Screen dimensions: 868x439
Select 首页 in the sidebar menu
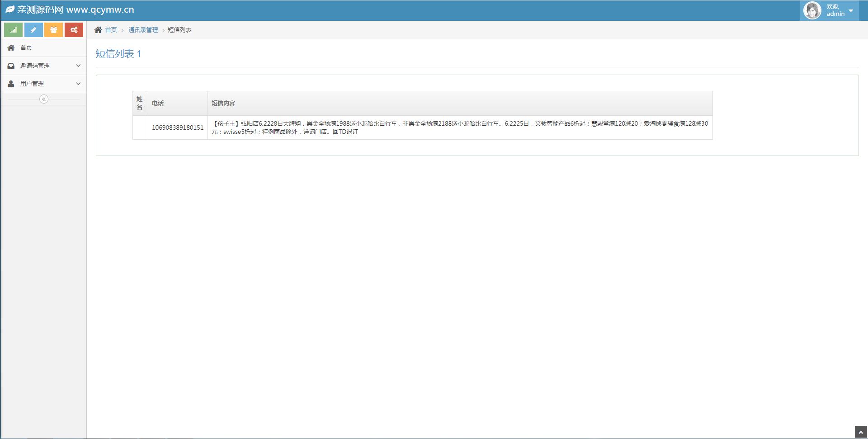point(26,47)
